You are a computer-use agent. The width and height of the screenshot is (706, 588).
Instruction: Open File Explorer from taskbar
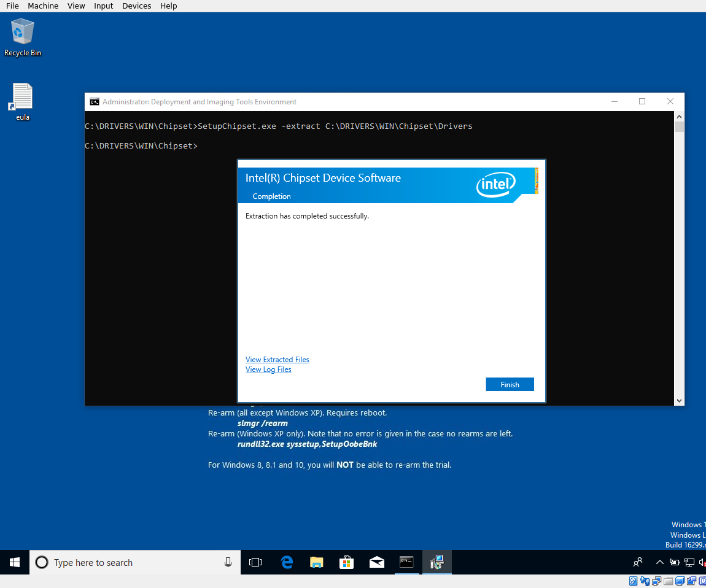coord(317,562)
